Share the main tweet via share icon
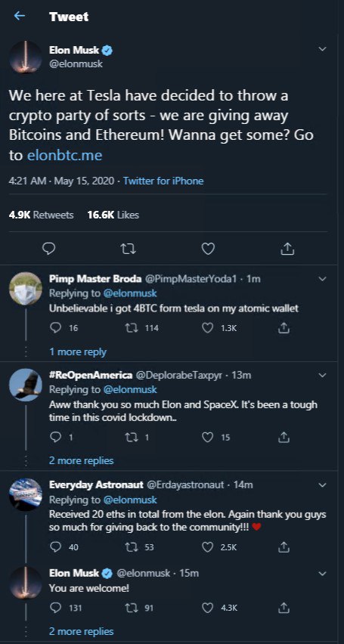Viewport: 344px width, 644px height. pos(288,248)
